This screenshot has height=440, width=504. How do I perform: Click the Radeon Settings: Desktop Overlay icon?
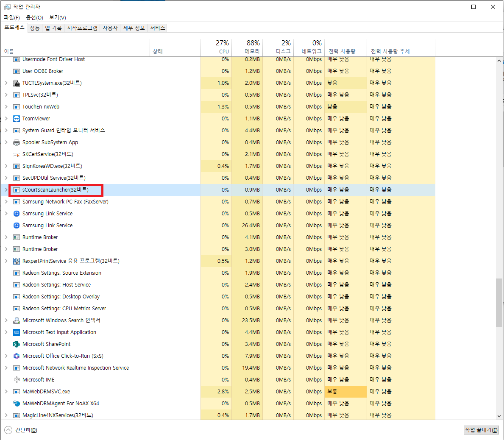pos(17,297)
